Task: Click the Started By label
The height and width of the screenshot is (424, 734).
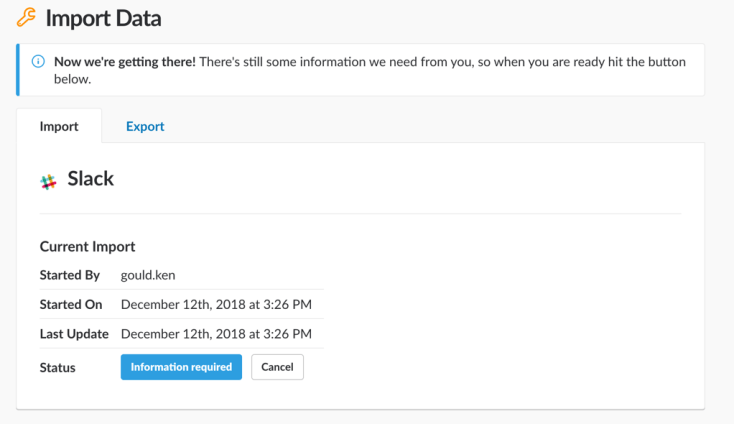Action: [x=69, y=275]
